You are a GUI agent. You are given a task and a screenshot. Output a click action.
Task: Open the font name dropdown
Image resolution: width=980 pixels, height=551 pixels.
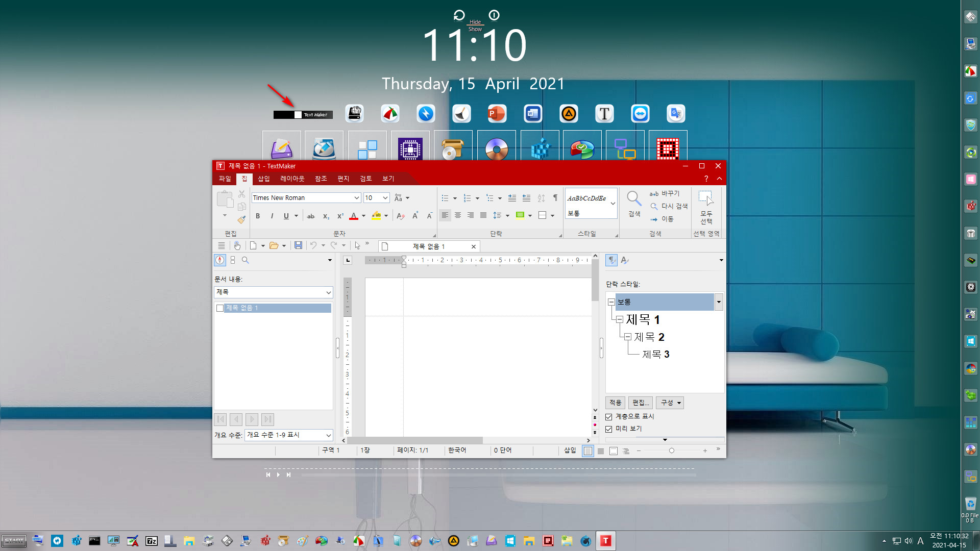click(x=357, y=198)
